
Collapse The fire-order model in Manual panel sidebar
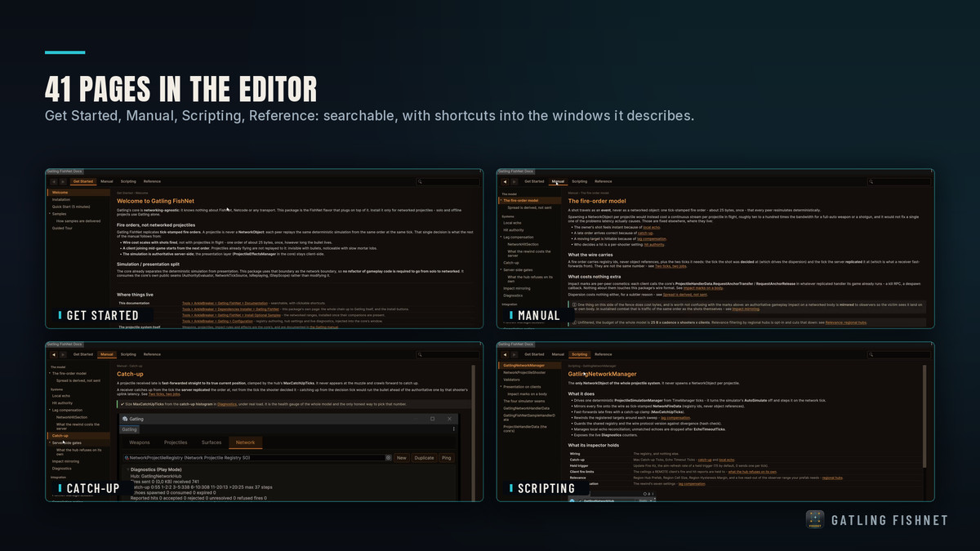[501, 200]
